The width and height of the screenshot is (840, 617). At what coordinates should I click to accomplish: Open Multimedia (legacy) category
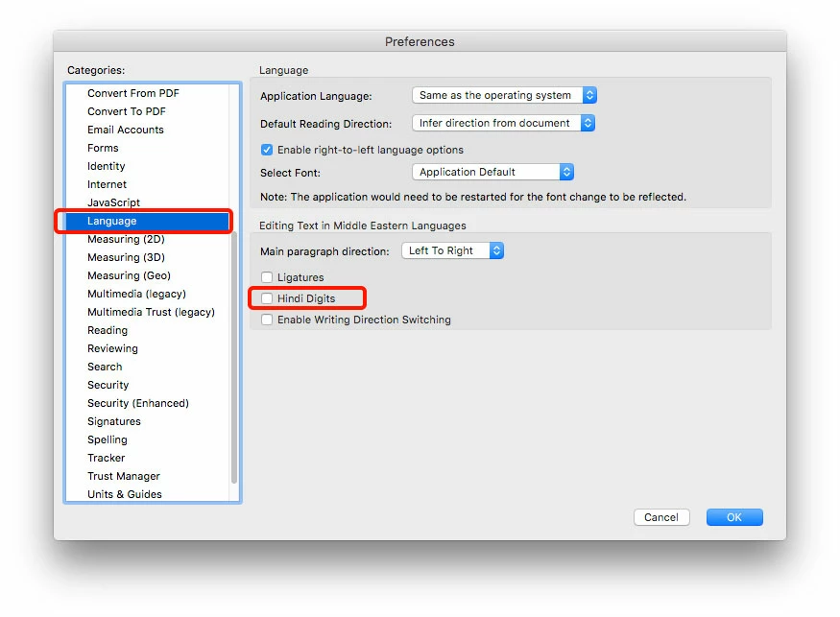147,294
